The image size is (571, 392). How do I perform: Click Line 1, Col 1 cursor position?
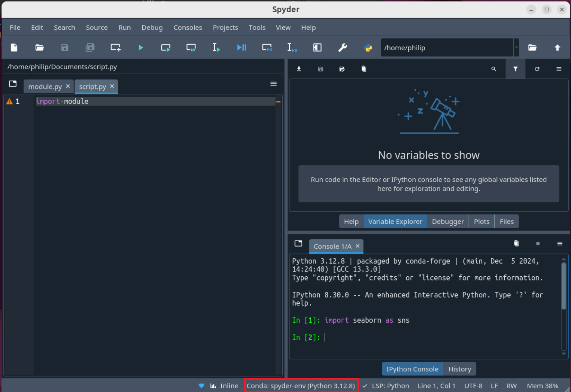point(436,386)
